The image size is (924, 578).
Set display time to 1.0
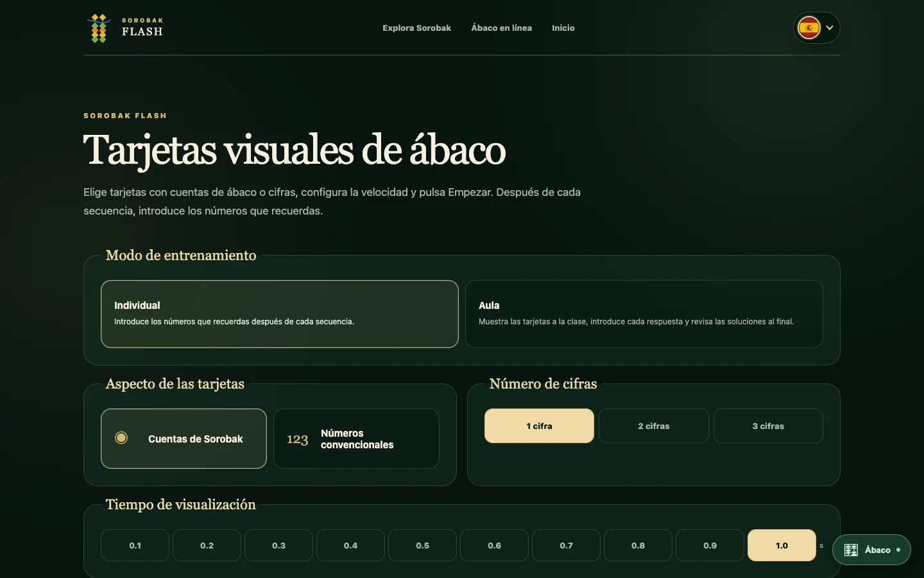click(x=782, y=545)
